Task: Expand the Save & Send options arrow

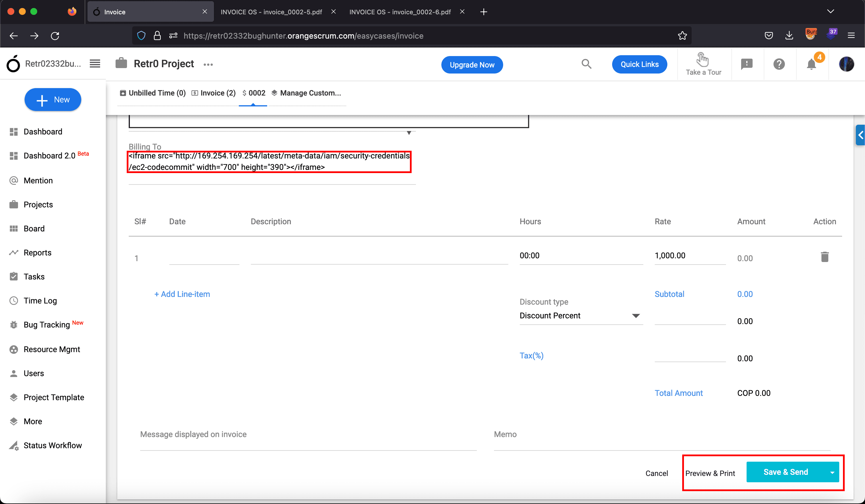Action: pyautogui.click(x=832, y=473)
